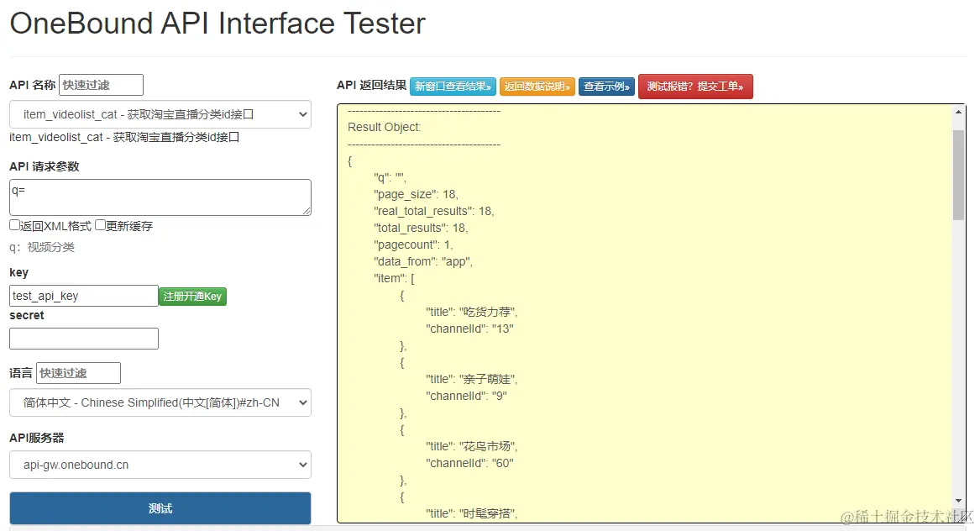The width and height of the screenshot is (980, 531).
Task: Click the key input with test_api_key
Action: (x=83, y=296)
